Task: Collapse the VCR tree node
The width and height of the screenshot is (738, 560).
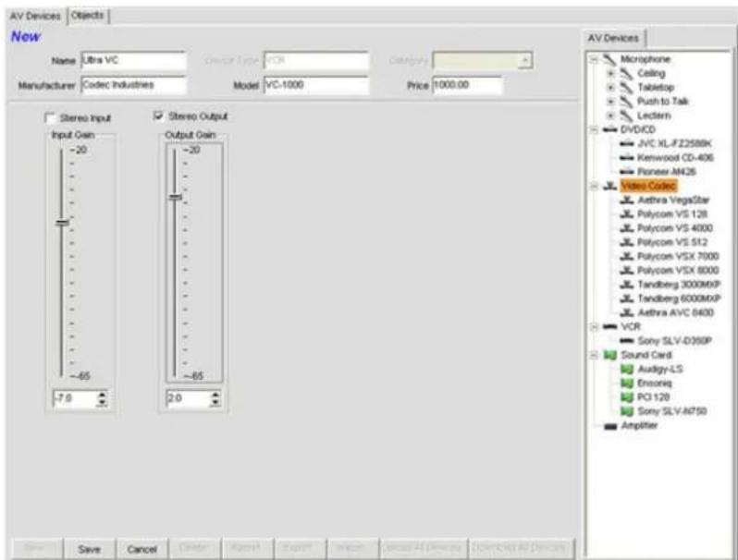Action: [x=594, y=327]
